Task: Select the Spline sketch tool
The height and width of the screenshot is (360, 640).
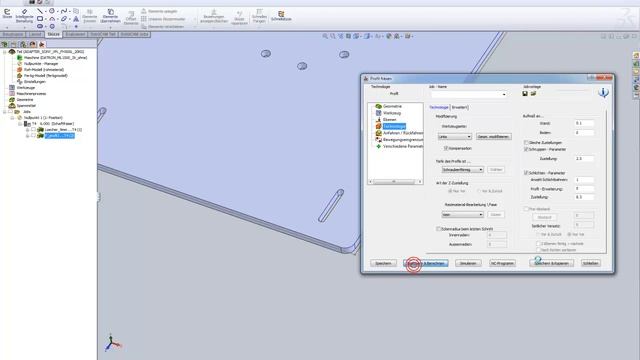Action: (x=64, y=11)
